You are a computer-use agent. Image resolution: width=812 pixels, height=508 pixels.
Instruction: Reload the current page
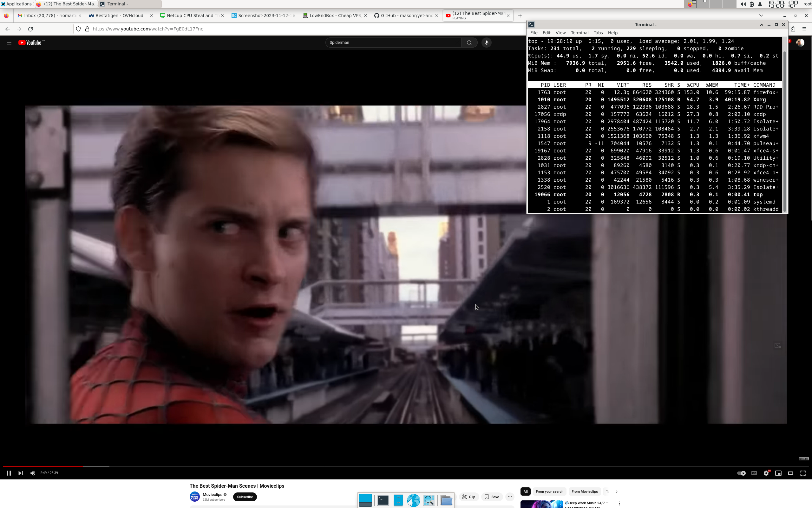click(30, 29)
